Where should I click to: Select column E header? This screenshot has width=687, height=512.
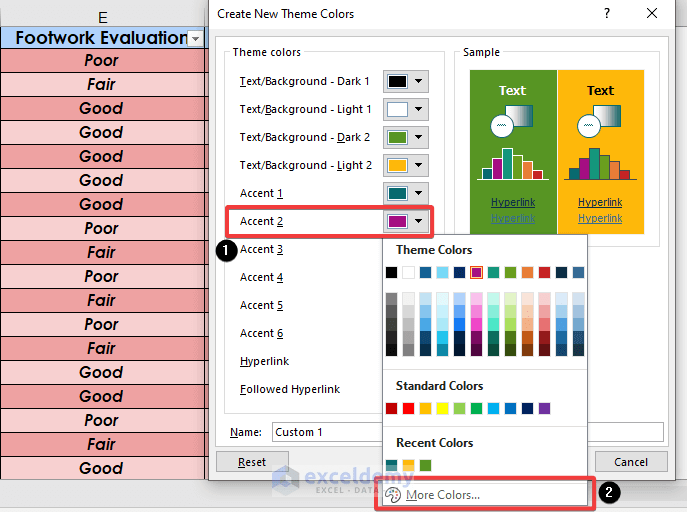[x=103, y=17]
